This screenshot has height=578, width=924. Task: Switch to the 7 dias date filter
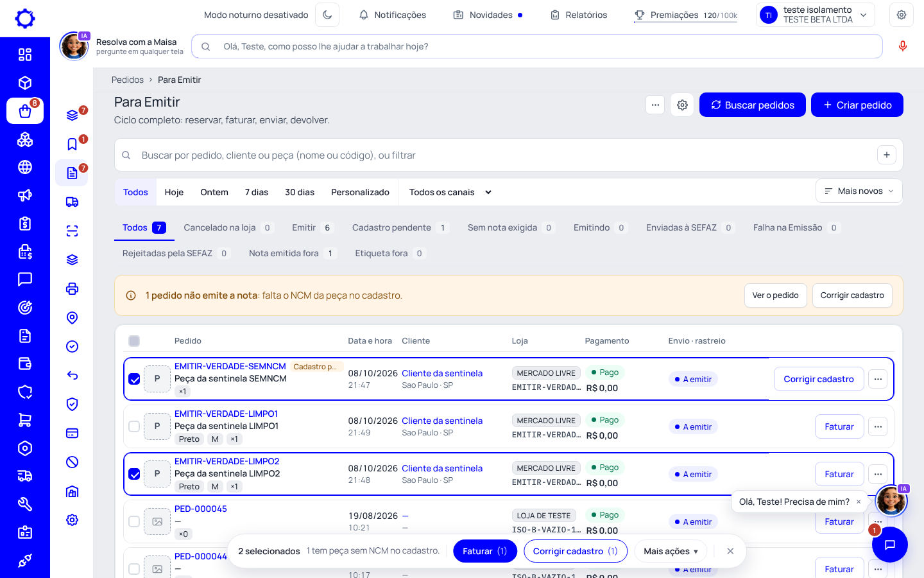click(257, 192)
